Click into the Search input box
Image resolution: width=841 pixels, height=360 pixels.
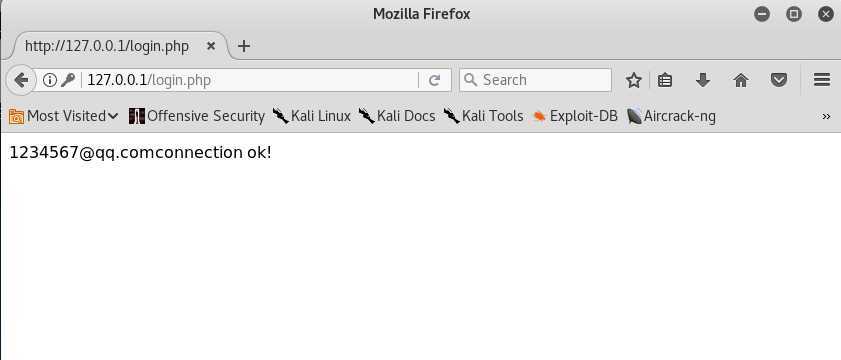point(535,80)
